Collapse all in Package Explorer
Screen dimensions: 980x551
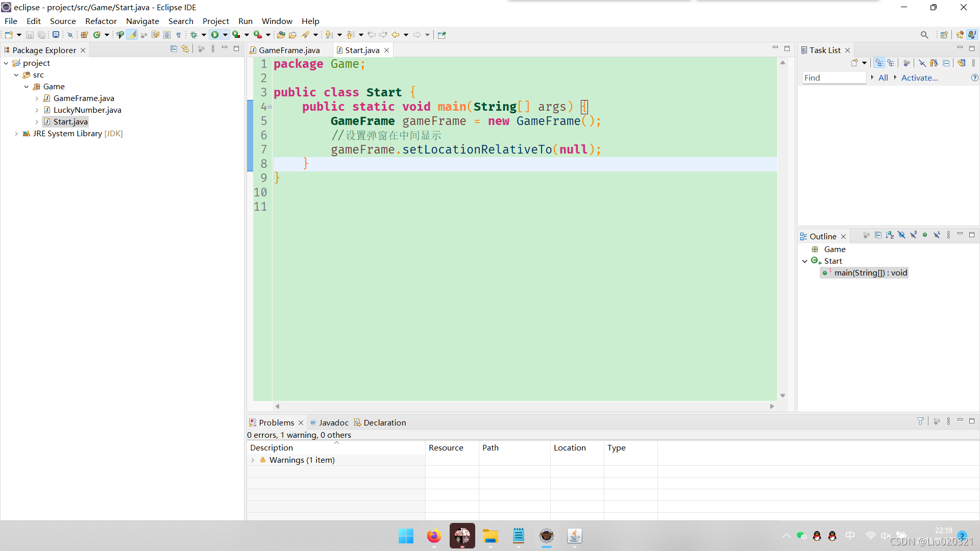(174, 49)
